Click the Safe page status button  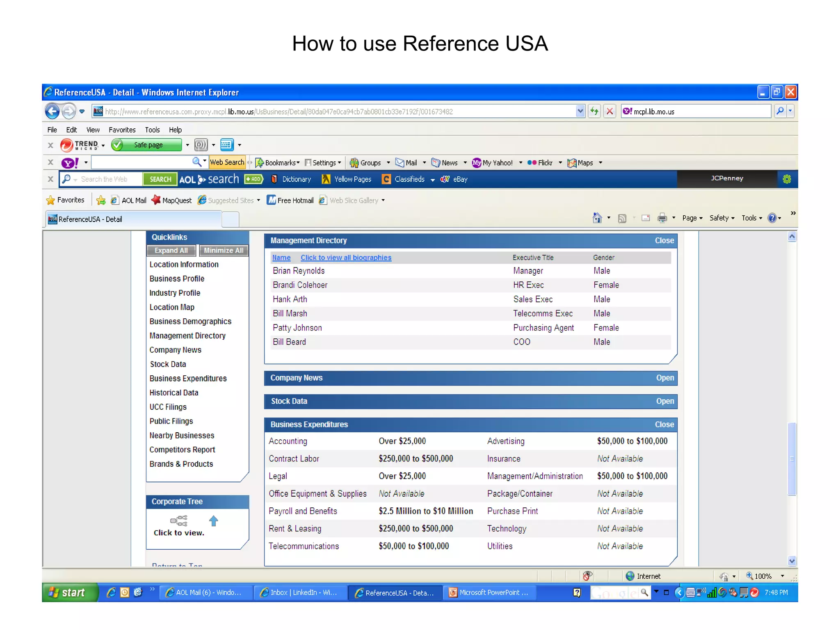pos(146,145)
